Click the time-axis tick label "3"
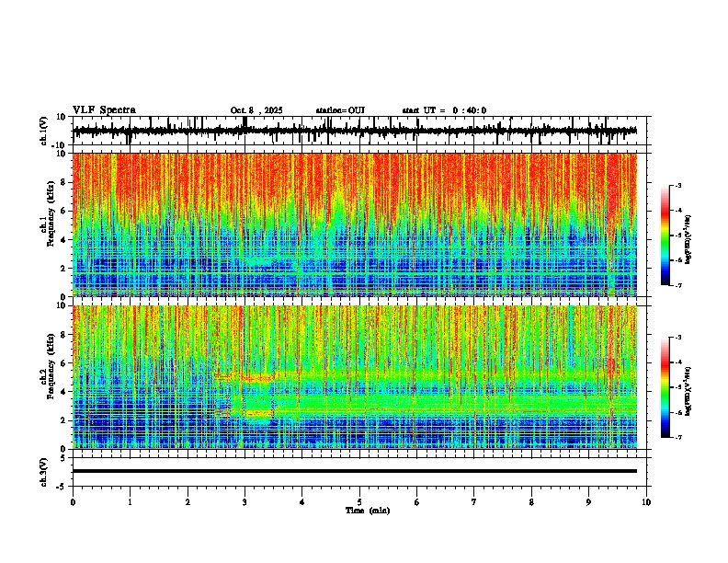Screen dimensions: 728x563 (245, 502)
